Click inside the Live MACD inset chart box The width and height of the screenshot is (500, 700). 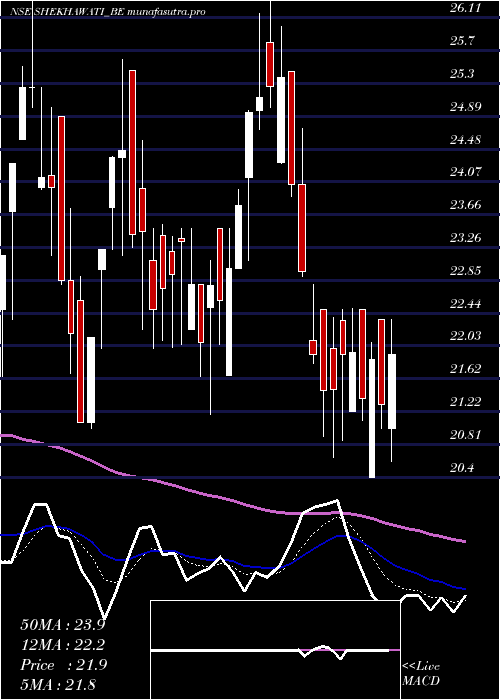(275, 650)
